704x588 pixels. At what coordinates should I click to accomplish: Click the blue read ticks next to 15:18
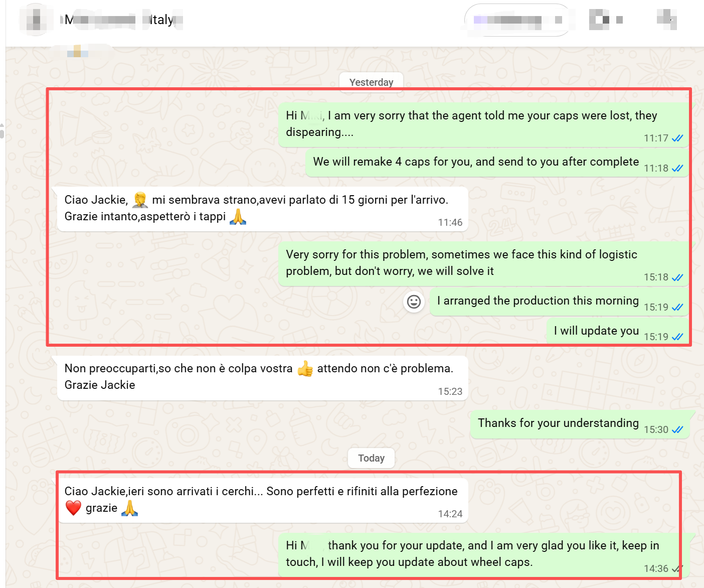point(677,277)
